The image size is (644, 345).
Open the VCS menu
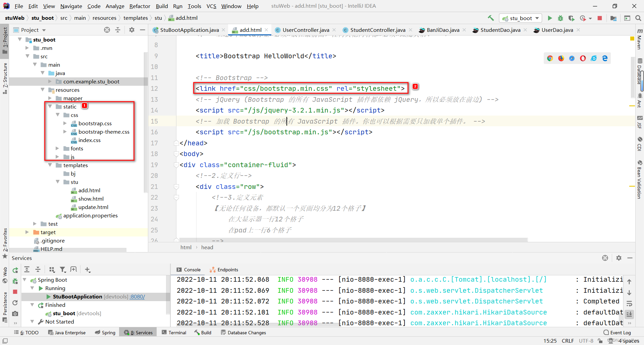211,6
